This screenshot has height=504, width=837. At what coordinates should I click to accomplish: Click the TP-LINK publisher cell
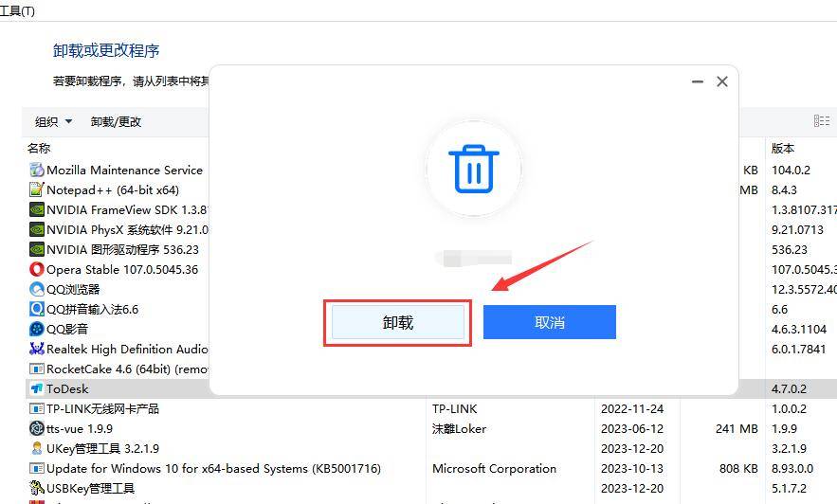tap(455, 409)
